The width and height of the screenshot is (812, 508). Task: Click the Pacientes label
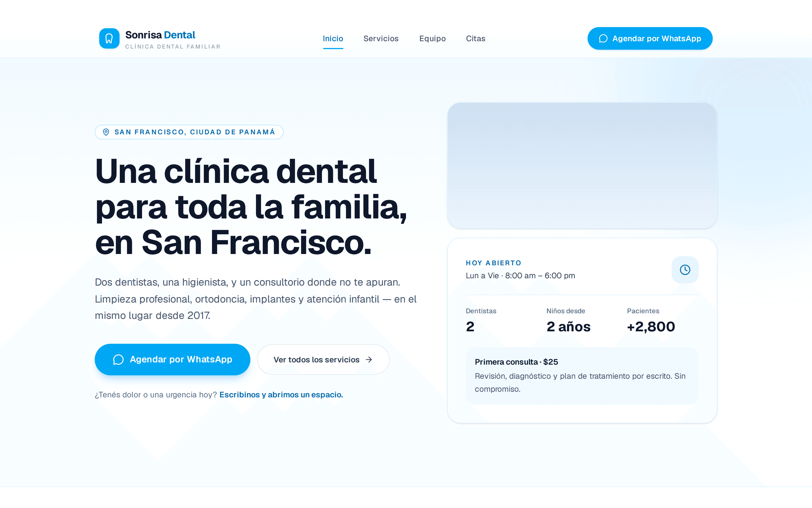pos(643,311)
